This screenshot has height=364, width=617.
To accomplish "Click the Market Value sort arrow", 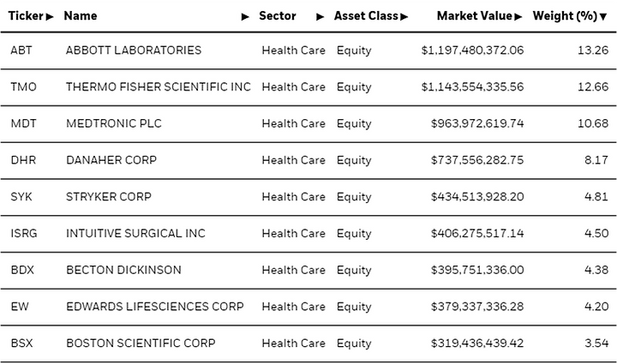I will pos(518,16).
